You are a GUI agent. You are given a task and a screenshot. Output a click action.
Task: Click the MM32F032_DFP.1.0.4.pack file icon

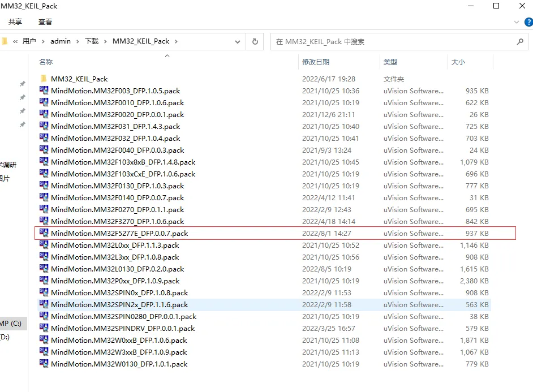coord(44,138)
